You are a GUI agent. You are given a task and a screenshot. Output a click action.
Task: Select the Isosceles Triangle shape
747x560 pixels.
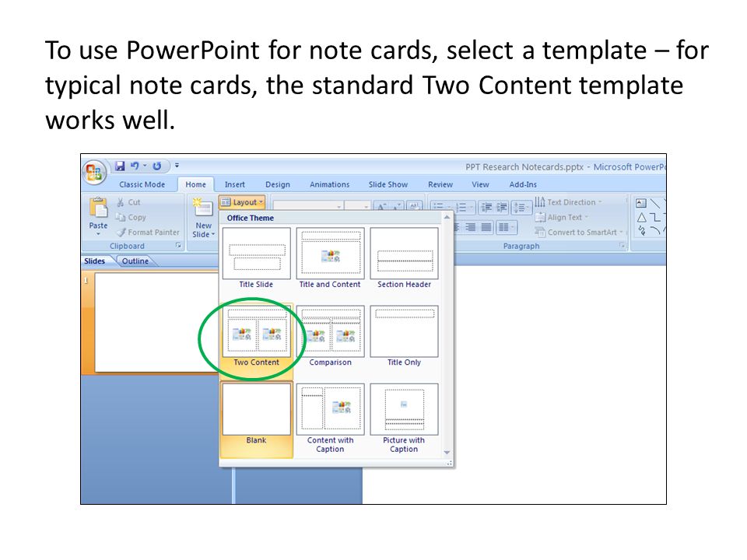pos(642,218)
